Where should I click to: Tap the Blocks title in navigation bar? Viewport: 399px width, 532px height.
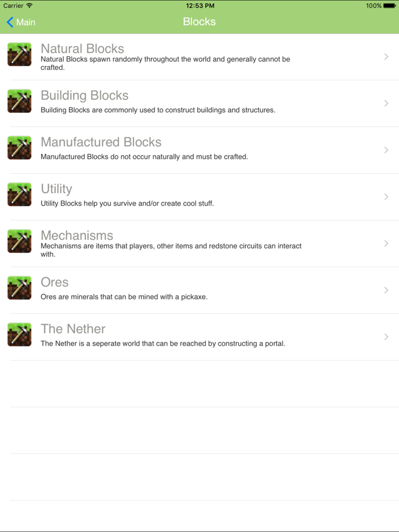(x=199, y=22)
